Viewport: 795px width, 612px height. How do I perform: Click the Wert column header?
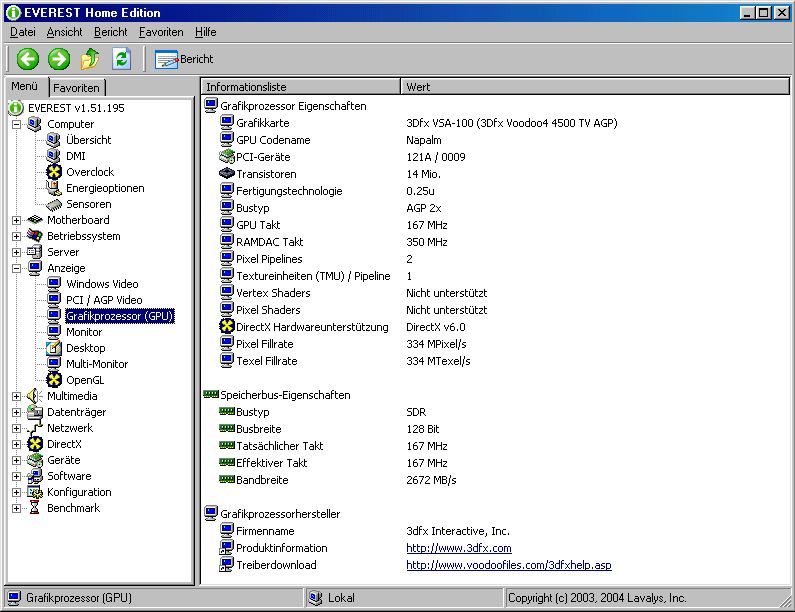595,87
